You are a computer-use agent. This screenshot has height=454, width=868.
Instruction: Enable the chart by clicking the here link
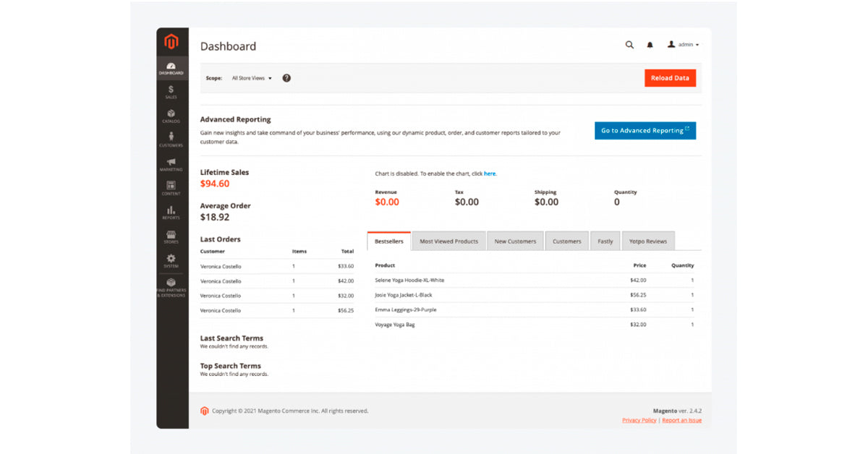[490, 174]
